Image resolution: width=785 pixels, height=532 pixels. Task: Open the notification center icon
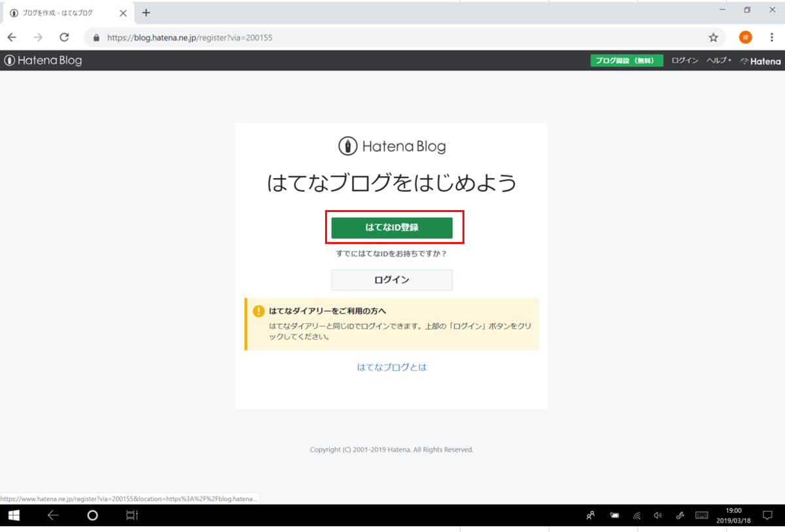click(768, 515)
